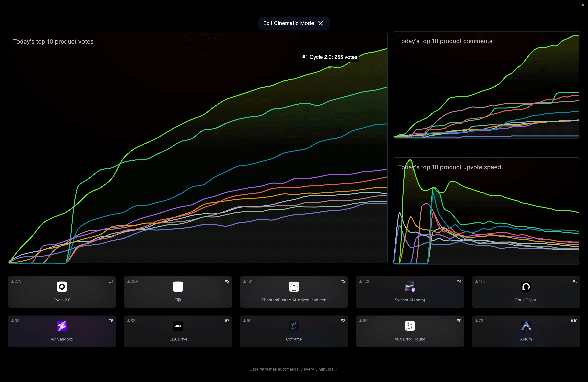Click the #10 rank badge on Alltum card
Viewport: 588px width, 382px height.
point(574,321)
